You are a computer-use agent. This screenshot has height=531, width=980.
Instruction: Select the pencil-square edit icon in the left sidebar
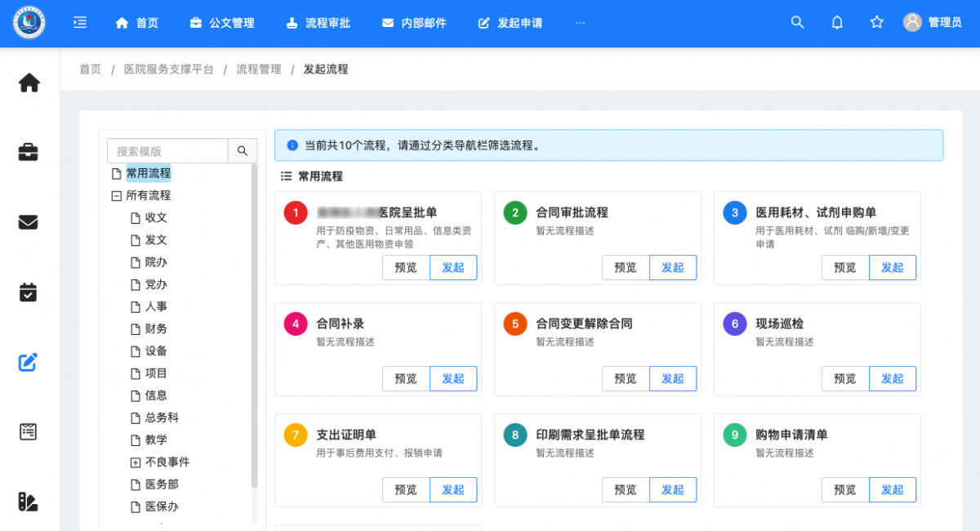(29, 362)
